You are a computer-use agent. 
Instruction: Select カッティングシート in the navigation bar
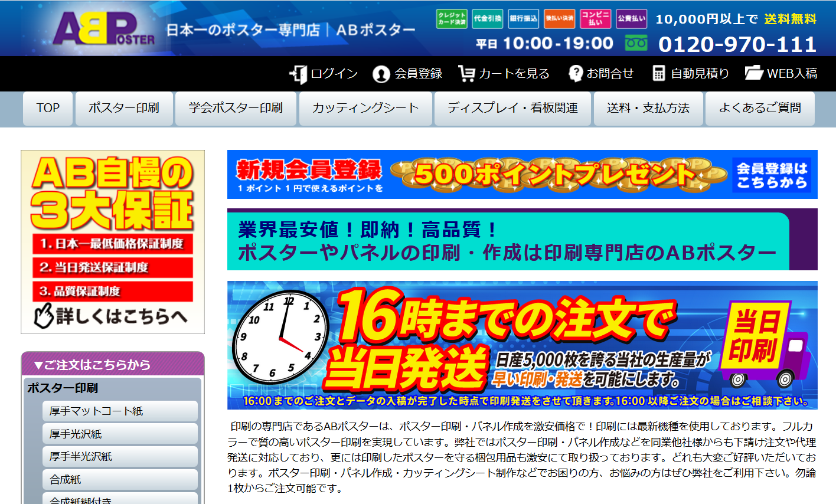(x=365, y=109)
